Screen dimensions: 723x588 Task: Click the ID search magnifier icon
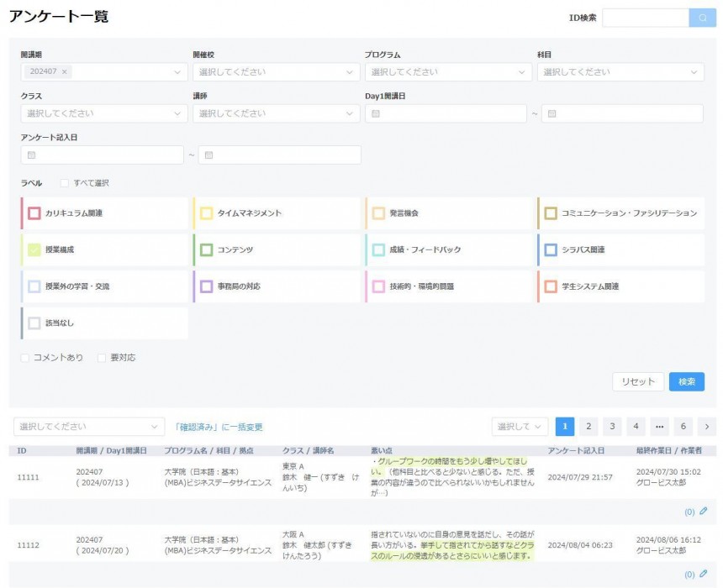(703, 18)
